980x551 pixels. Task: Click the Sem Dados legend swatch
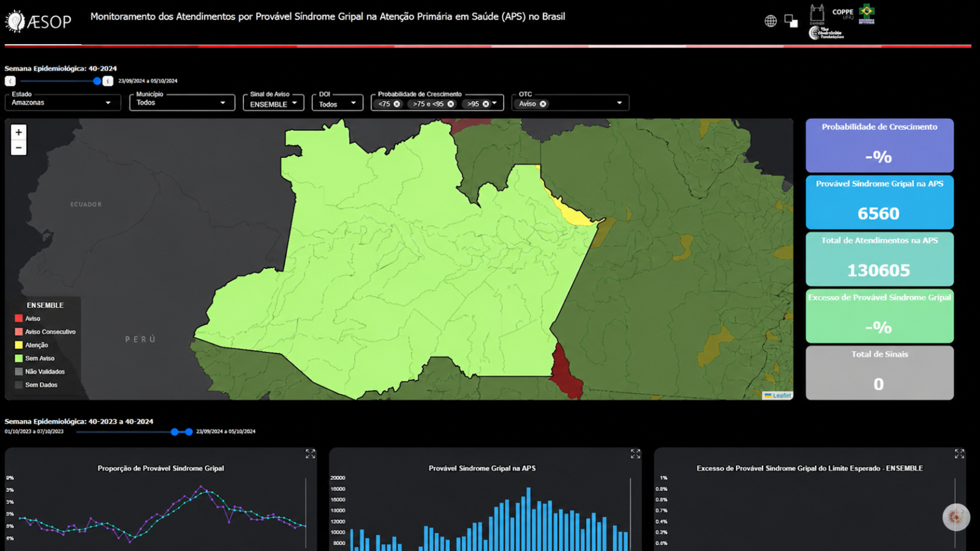(x=19, y=385)
